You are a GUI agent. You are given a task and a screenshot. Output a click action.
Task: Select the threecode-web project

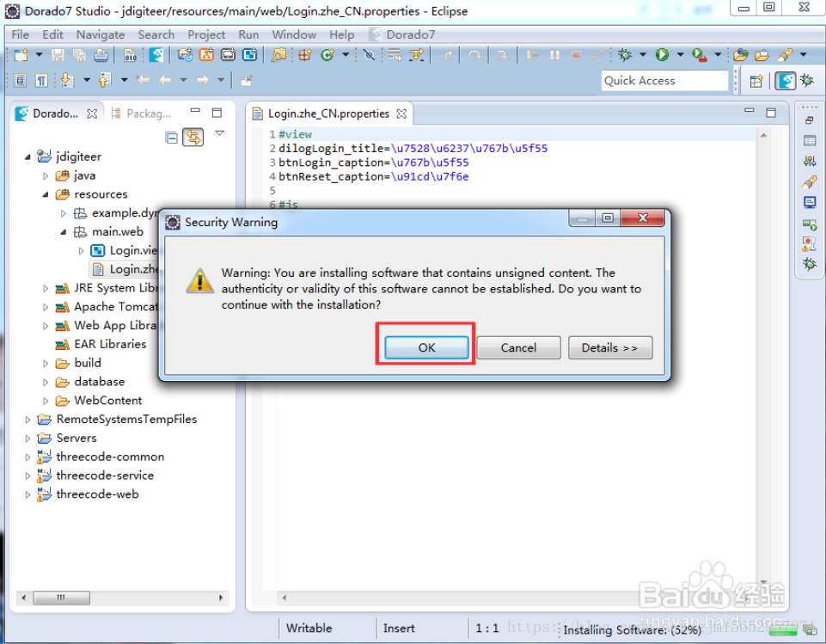tap(88, 495)
